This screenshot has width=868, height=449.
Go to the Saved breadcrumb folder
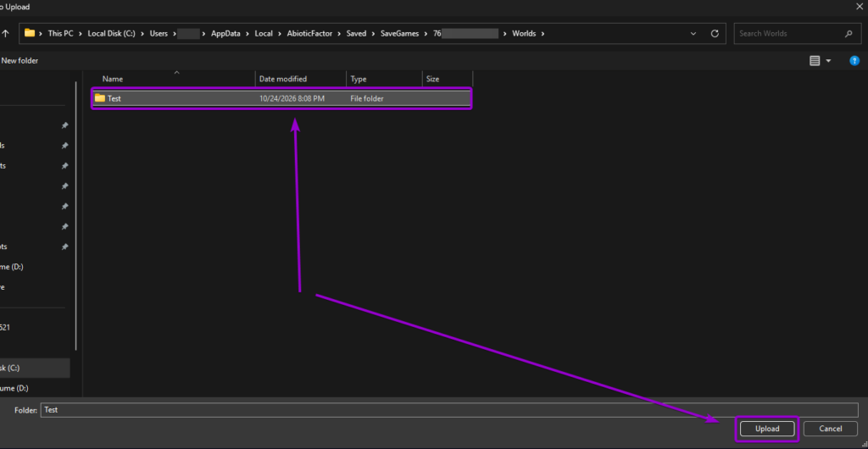356,33
